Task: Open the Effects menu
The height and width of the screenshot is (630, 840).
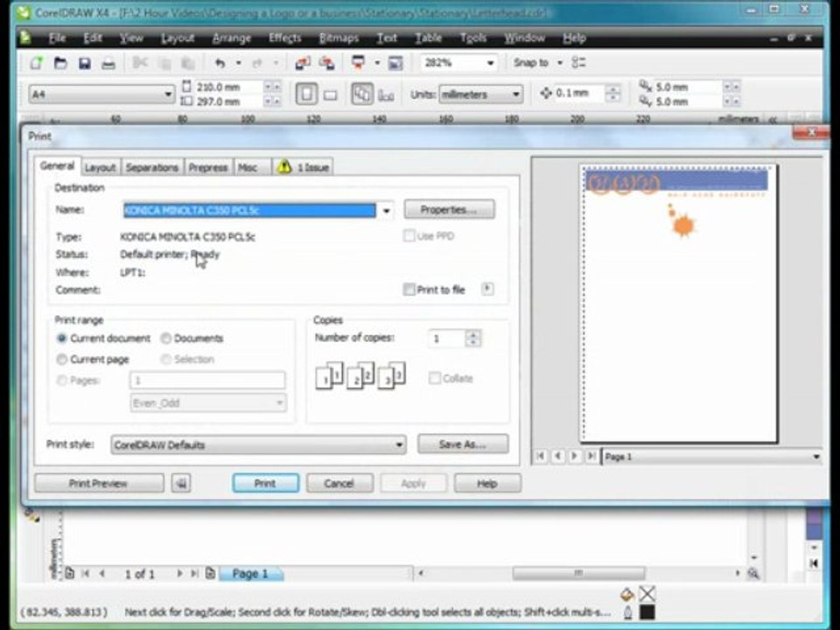Action: pyautogui.click(x=284, y=38)
